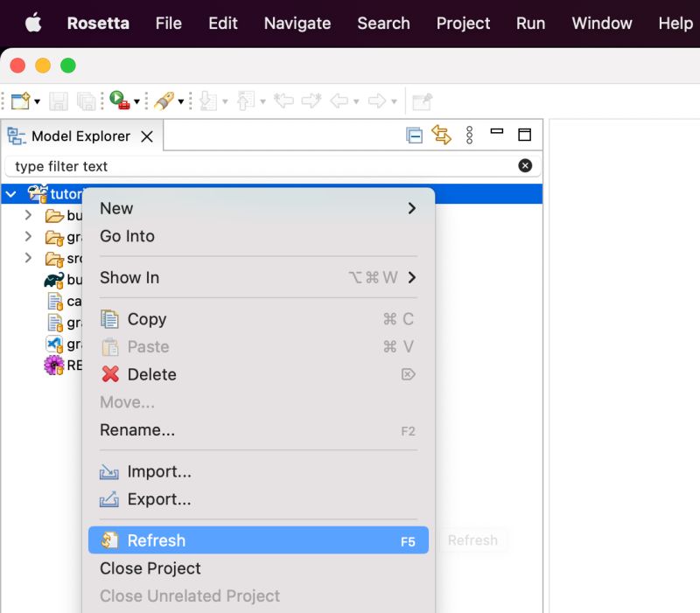The image size is (700, 613).
Task: Choose Go Into from context menu
Action: (x=258, y=236)
